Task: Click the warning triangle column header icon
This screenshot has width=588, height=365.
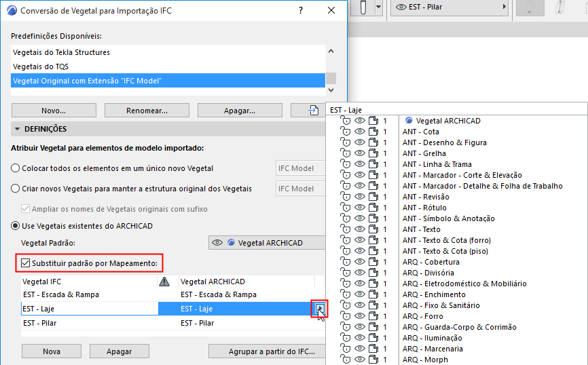Action: click(x=164, y=282)
